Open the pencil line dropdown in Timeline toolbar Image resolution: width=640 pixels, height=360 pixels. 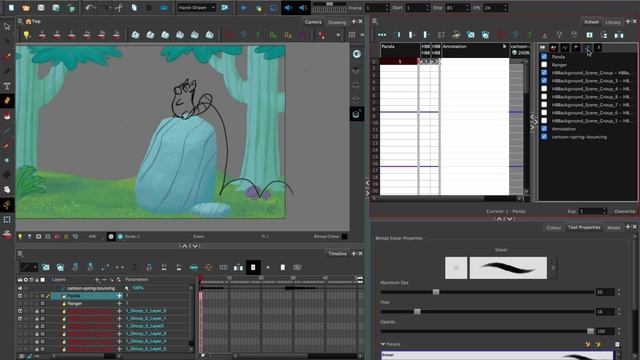tap(29, 267)
